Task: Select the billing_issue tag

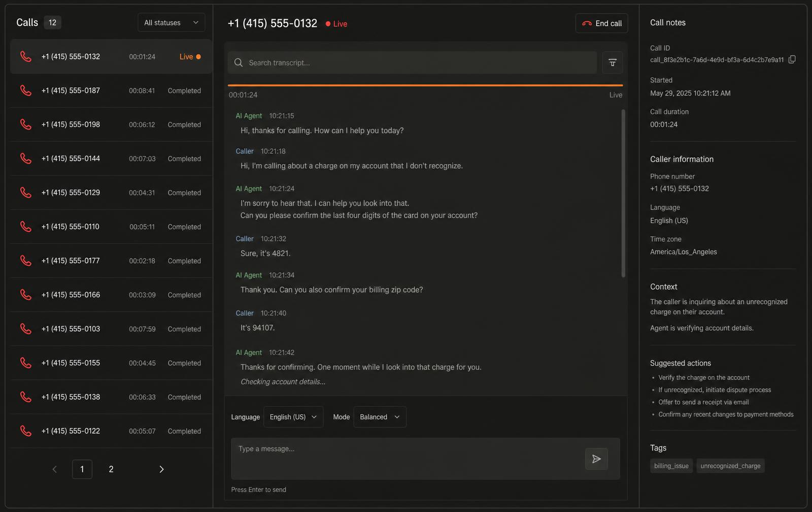Action: [x=671, y=466]
